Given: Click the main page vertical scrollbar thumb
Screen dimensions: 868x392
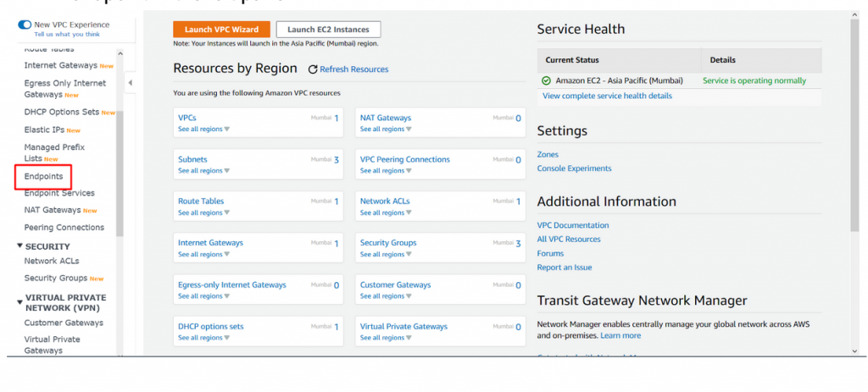Looking at the screenshot, I should (x=854, y=125).
